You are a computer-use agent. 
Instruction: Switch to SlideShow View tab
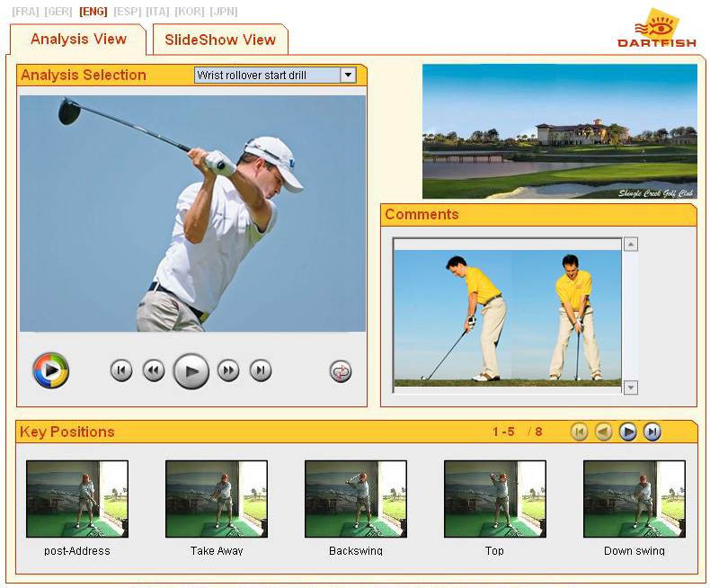point(220,40)
